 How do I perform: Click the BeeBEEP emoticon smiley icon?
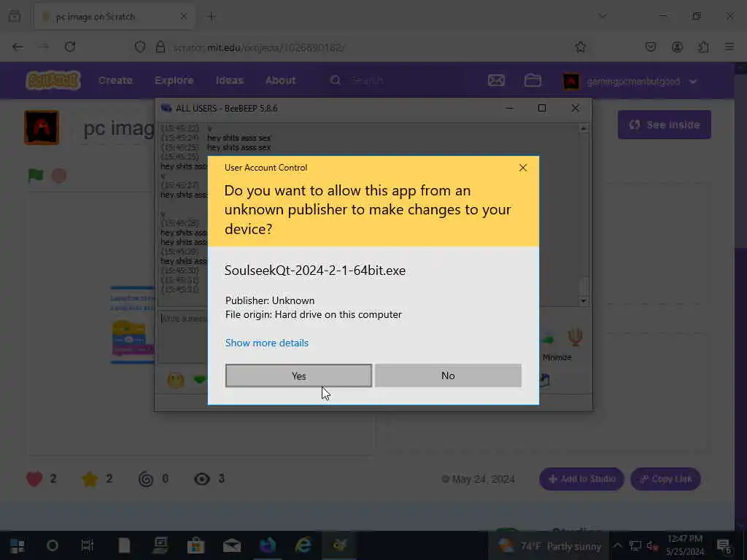point(175,380)
